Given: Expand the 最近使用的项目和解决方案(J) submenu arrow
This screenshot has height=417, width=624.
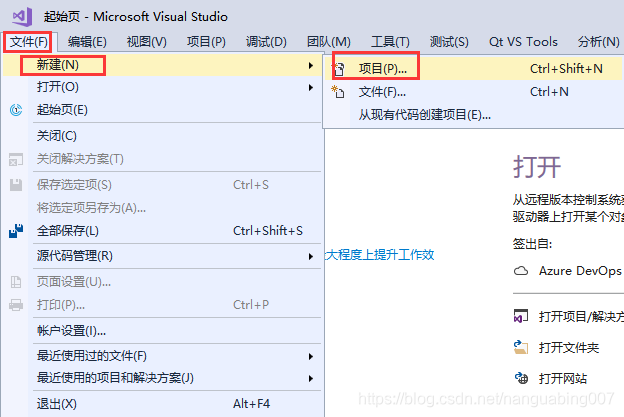Looking at the screenshot, I should pyautogui.click(x=311, y=378).
